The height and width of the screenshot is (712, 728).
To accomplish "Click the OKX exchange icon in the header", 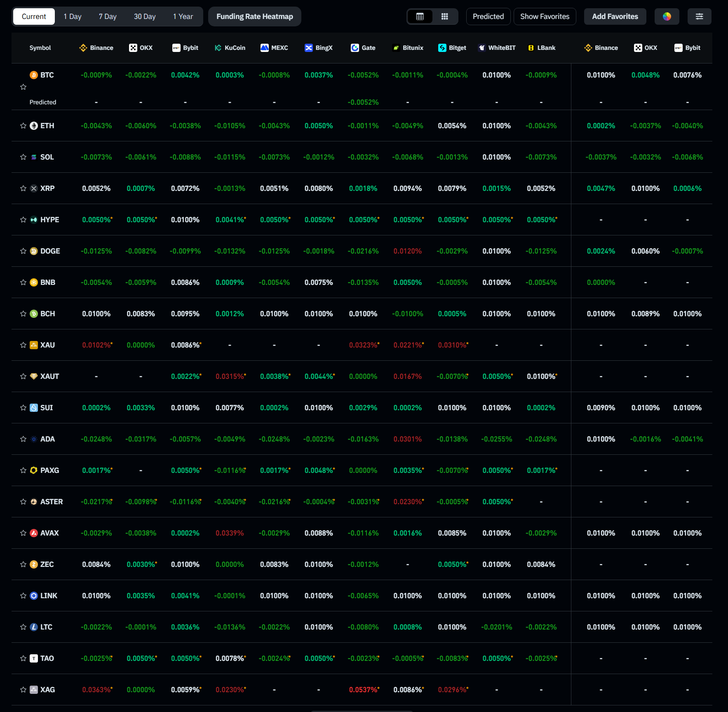I will tap(133, 47).
